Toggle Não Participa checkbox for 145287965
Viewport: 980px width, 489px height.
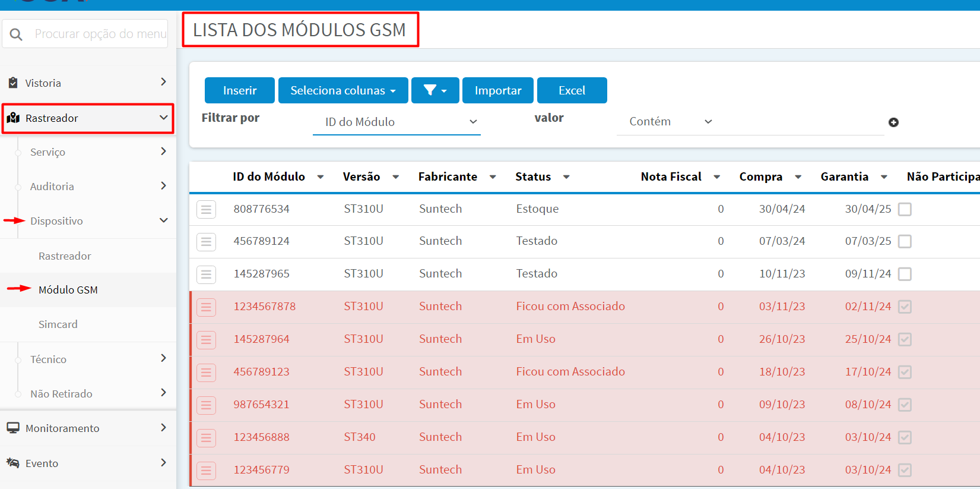[905, 274]
